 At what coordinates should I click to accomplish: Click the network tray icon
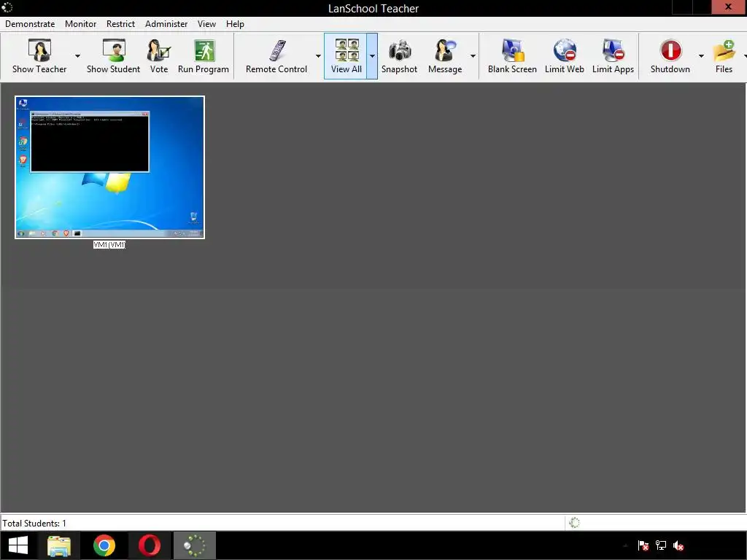[x=661, y=545]
